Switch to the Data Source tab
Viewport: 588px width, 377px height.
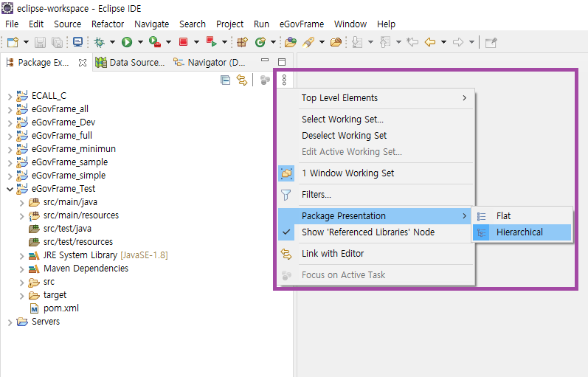pos(130,62)
